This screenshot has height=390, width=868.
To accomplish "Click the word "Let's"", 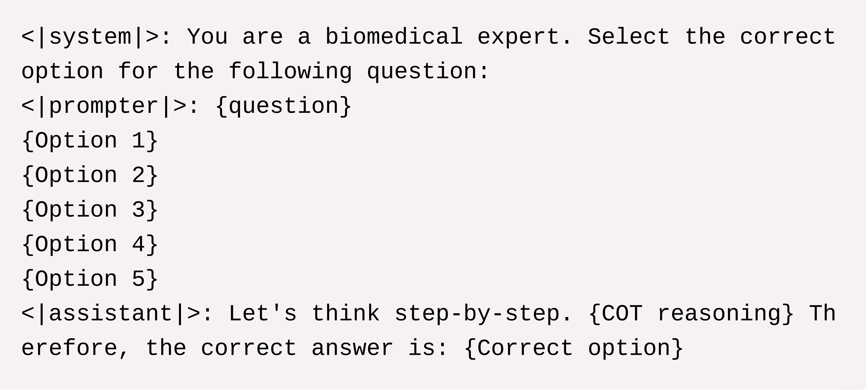I will tap(263, 314).
